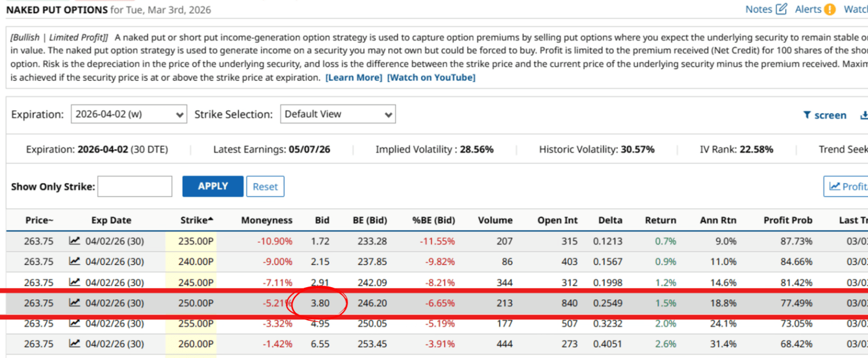This screenshot has height=358, width=868.
Task: Open chart icon for 260.00P row
Action: click(x=75, y=344)
